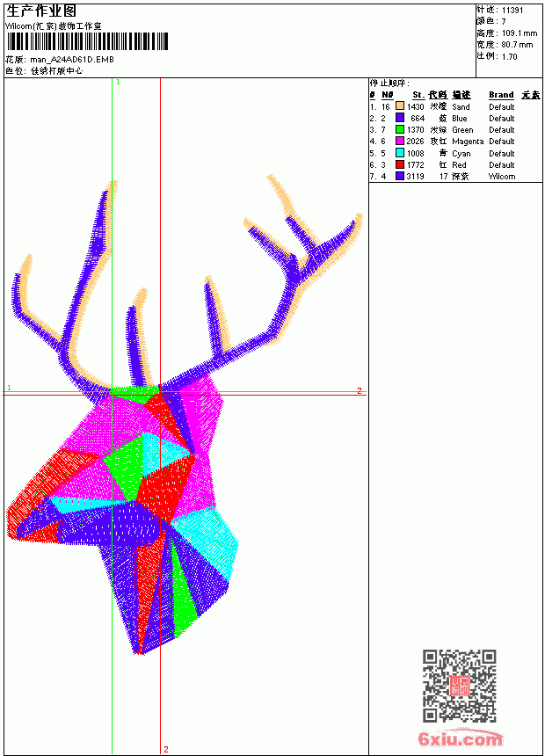Click the St. column header

[418, 95]
